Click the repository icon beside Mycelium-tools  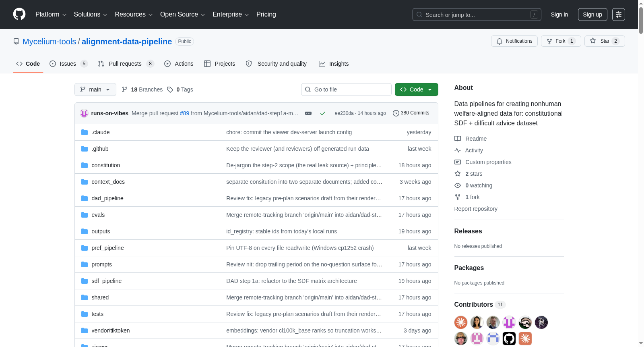point(16,42)
